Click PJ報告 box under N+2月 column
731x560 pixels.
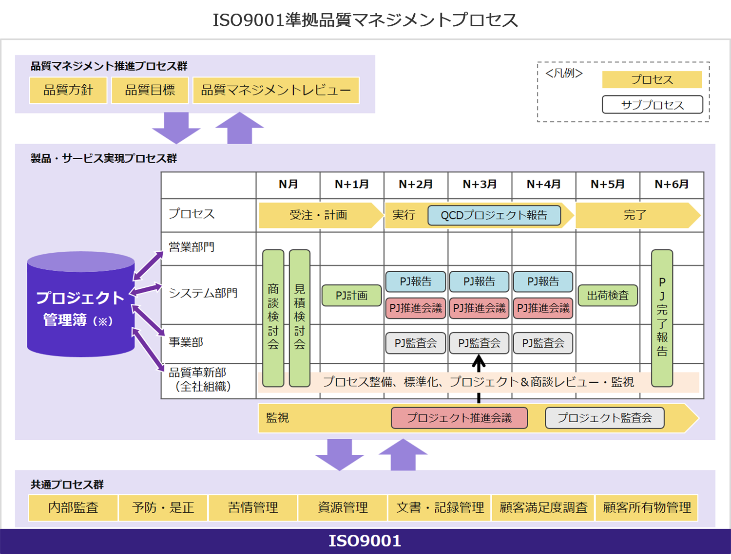[x=416, y=281]
